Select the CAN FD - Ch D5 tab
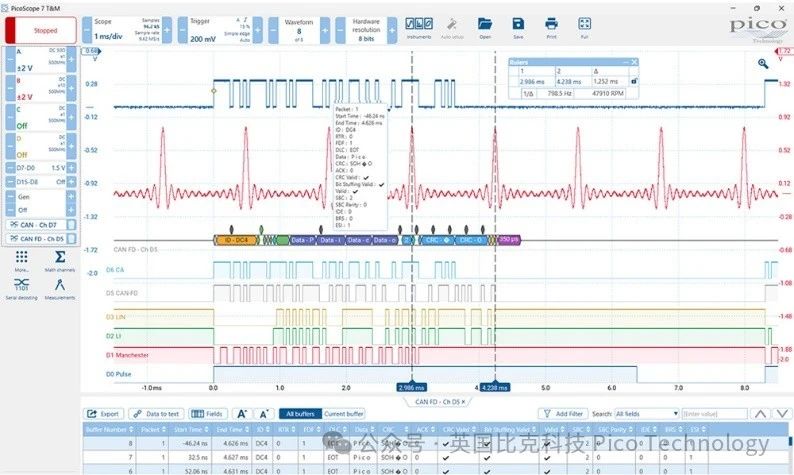 click(x=437, y=401)
